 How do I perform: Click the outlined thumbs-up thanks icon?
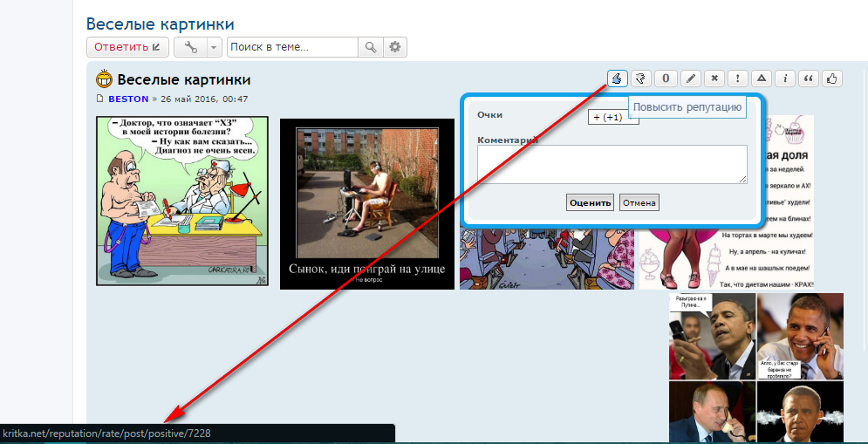pos(832,79)
